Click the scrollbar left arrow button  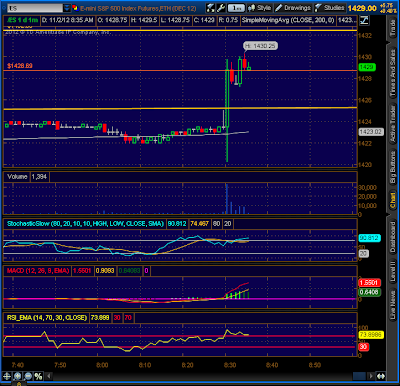tap(49, 376)
